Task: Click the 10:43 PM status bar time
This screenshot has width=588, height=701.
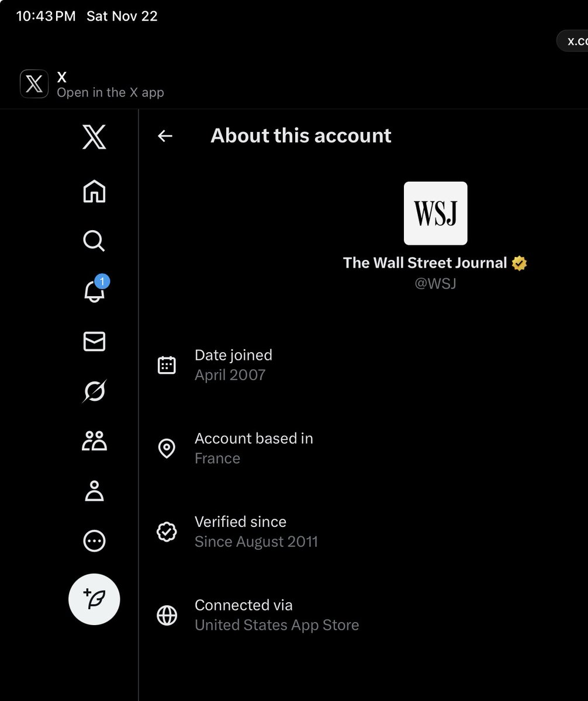Action: coord(46,16)
